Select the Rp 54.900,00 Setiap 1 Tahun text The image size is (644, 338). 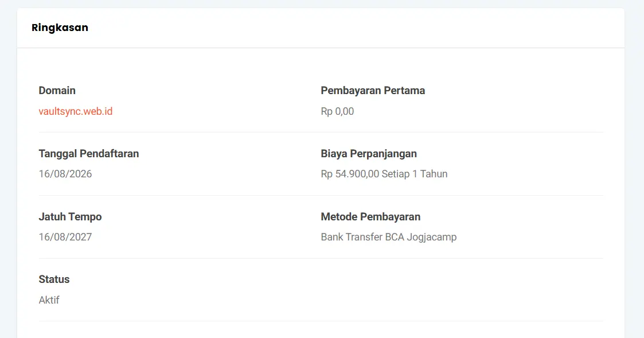coord(384,174)
